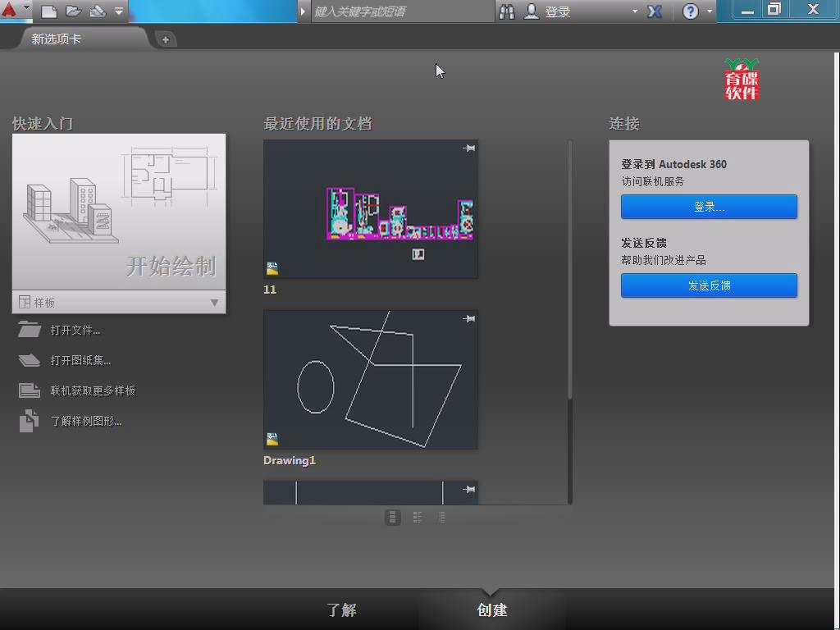This screenshot has width=840, height=630.
Task: Expand the quick access toolbar customize arrow
Action: point(119,11)
